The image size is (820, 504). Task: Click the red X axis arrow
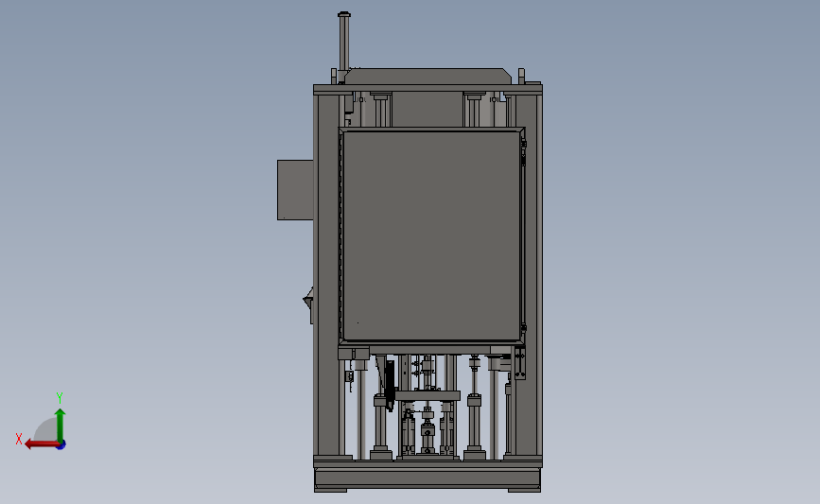click(42, 444)
